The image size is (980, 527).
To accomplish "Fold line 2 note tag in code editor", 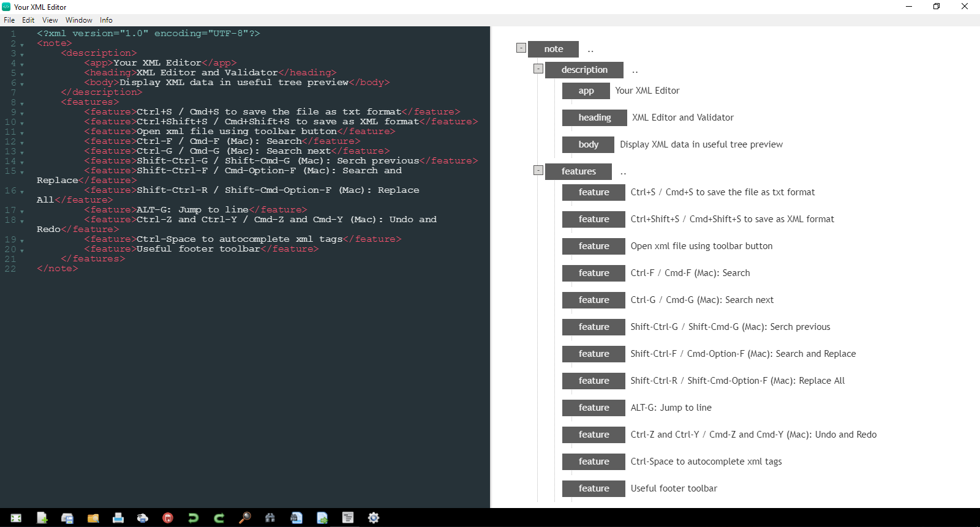I will tap(22, 45).
